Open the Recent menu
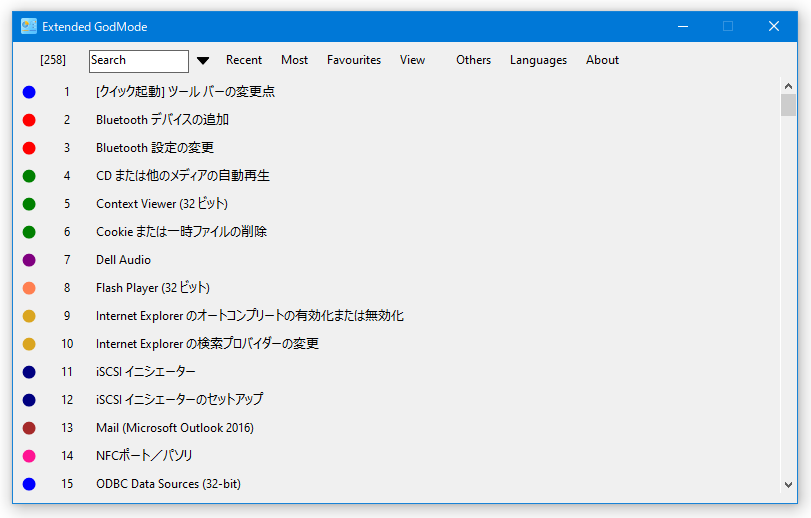 click(x=244, y=60)
